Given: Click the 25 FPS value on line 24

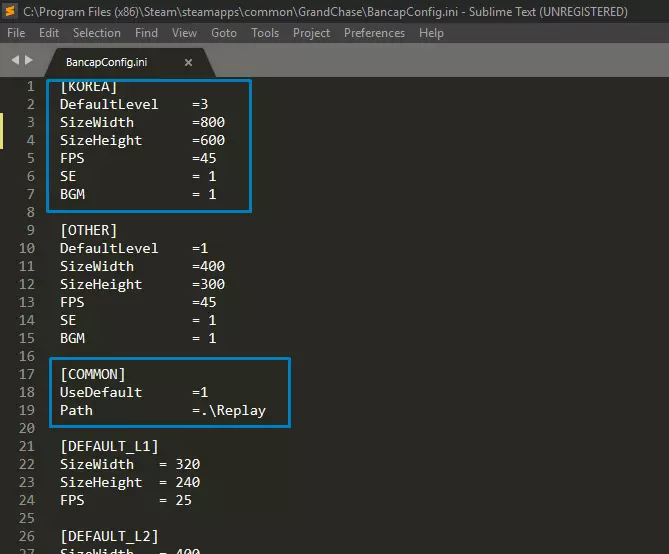Looking at the screenshot, I should pyautogui.click(x=183, y=500).
